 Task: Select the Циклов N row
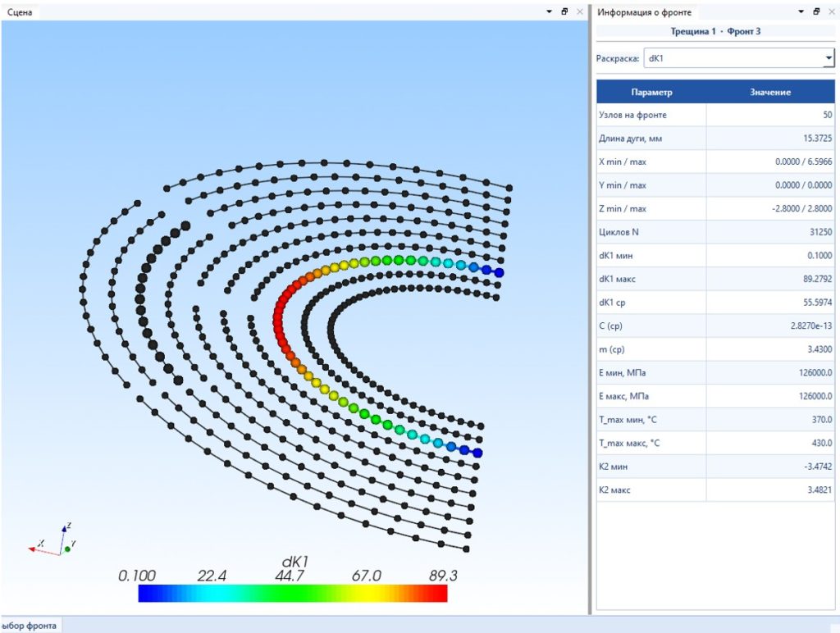[x=715, y=232]
